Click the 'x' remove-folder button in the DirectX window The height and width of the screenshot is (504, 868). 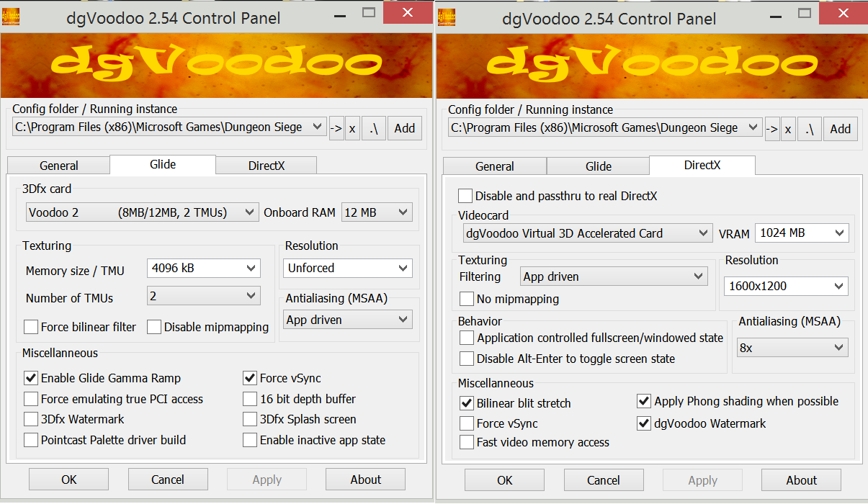pos(788,129)
